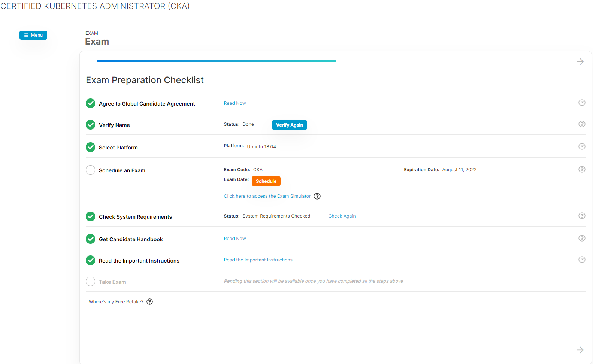Click the August 11, 2022 expiration date
This screenshot has height=364, width=593.
(x=459, y=170)
